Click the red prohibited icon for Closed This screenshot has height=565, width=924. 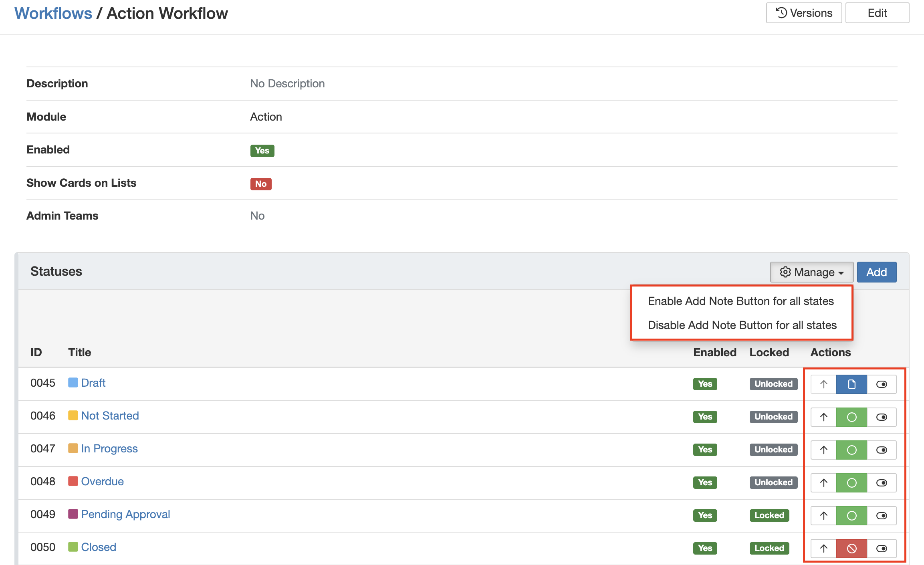(x=851, y=549)
